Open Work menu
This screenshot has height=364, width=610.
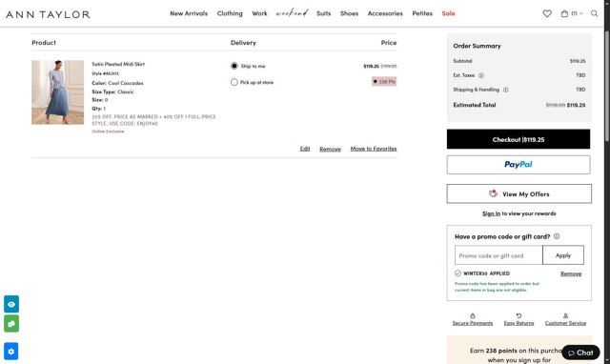click(259, 13)
